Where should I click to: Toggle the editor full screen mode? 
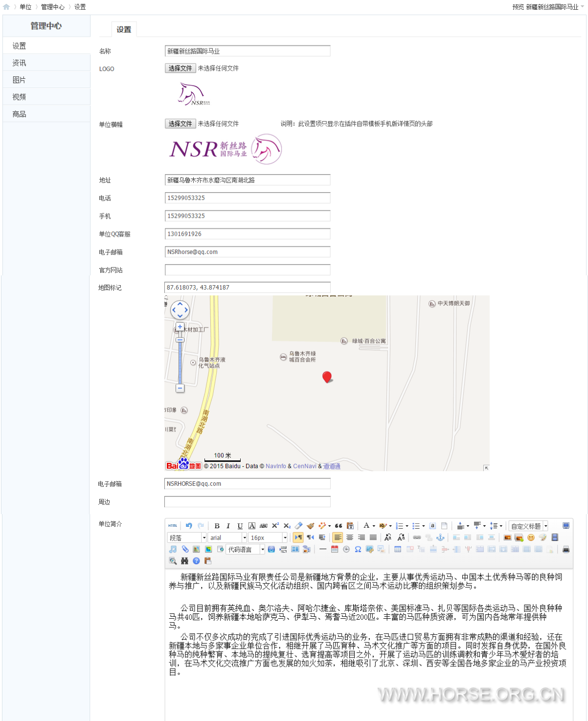[x=566, y=526]
